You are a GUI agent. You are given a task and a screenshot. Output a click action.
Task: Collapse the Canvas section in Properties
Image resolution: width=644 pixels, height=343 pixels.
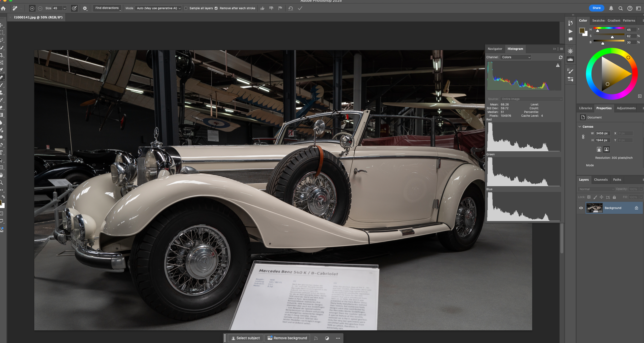pyautogui.click(x=580, y=127)
